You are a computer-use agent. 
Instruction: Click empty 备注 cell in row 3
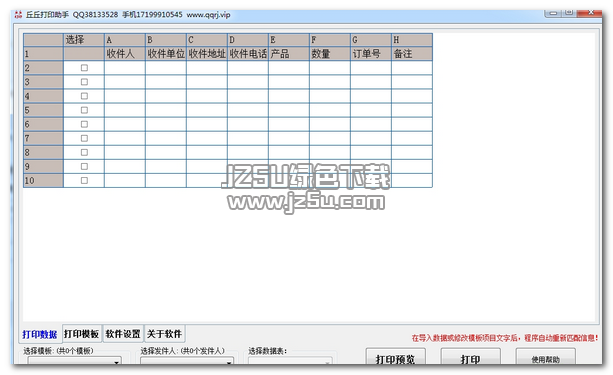coord(412,82)
